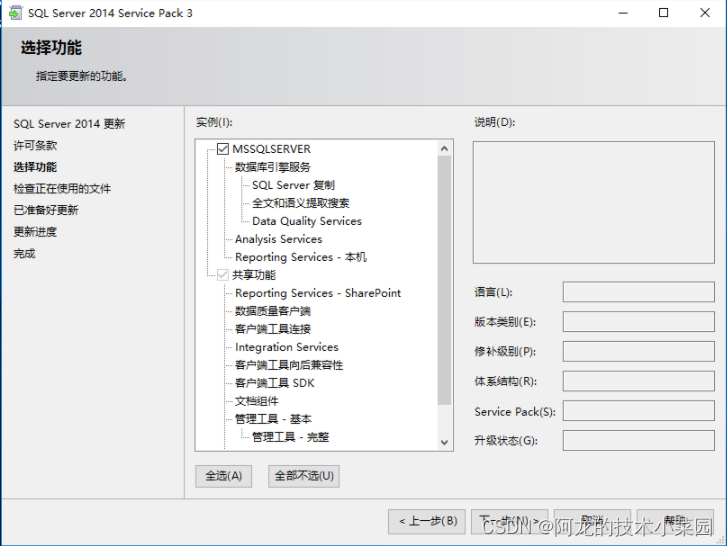The image size is (727, 546).
Task: Select 全文和语义提取搜索 feature
Action: pos(300,203)
